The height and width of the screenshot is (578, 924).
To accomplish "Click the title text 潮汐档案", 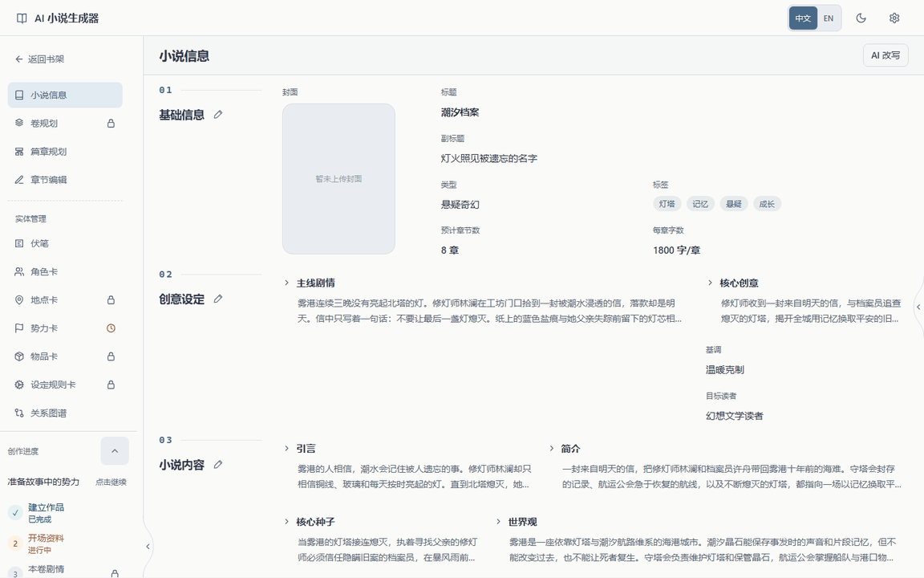I will tap(460, 112).
